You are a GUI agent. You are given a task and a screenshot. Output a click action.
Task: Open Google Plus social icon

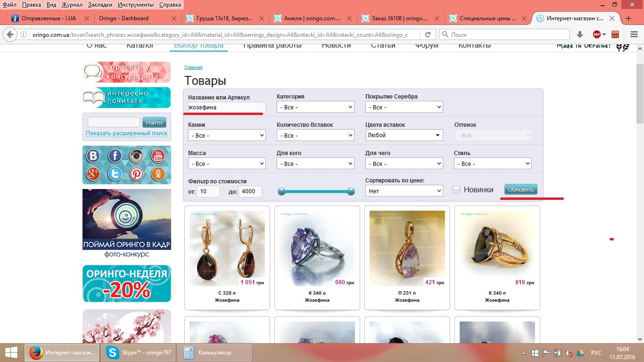coord(93,174)
